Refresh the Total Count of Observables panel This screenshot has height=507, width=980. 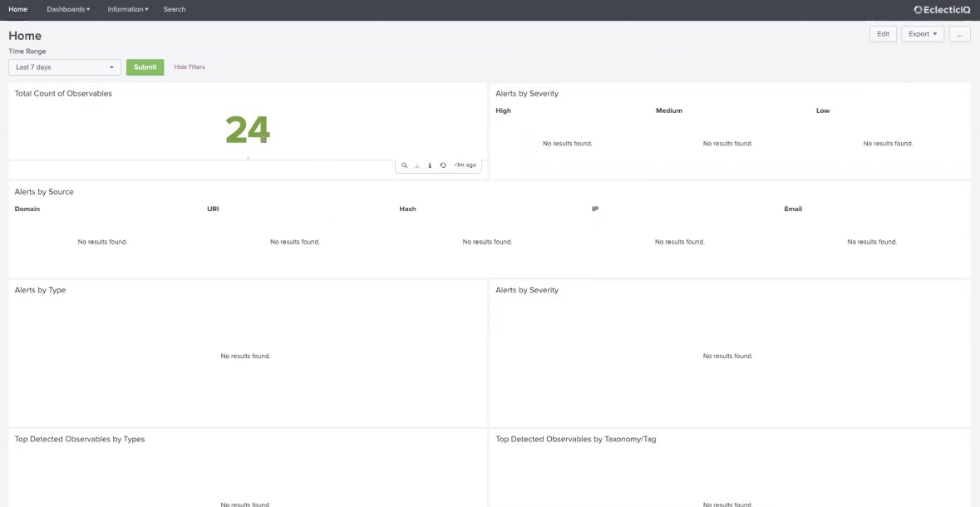pyautogui.click(x=443, y=165)
